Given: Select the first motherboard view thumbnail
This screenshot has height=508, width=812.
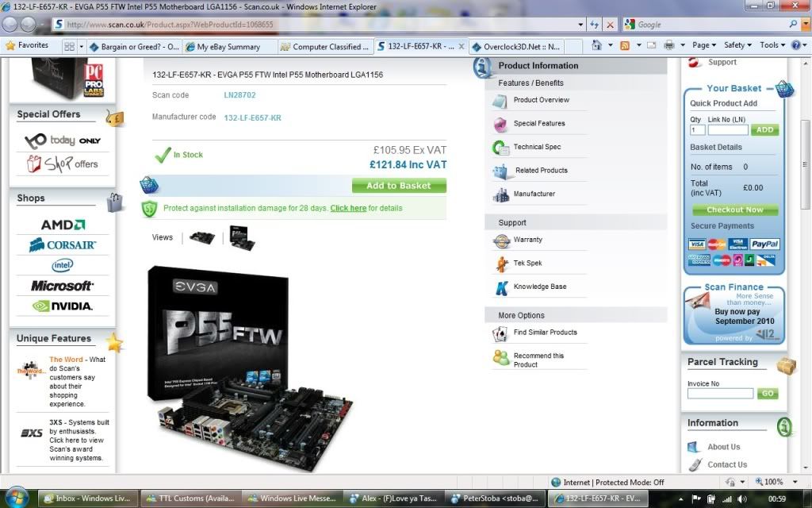Looking at the screenshot, I should click(x=202, y=238).
